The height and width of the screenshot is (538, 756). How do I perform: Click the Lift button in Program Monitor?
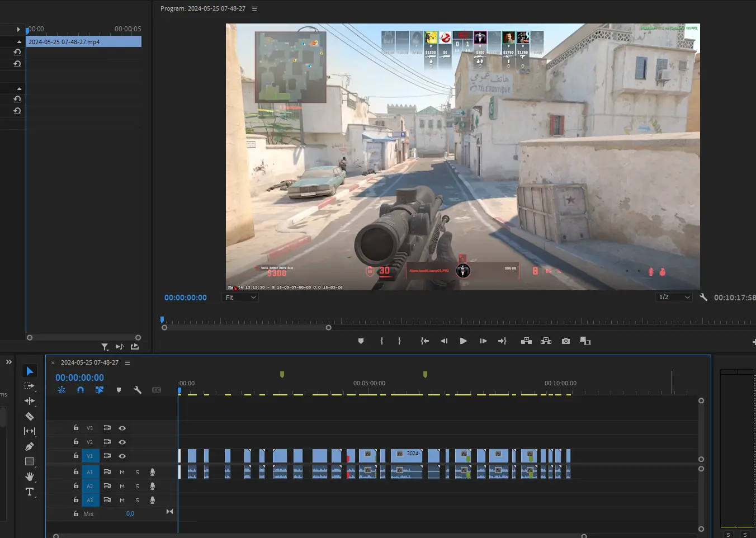coord(526,341)
